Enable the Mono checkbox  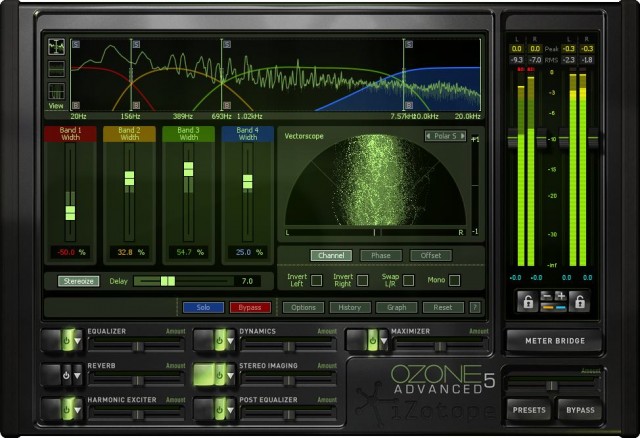(x=454, y=281)
